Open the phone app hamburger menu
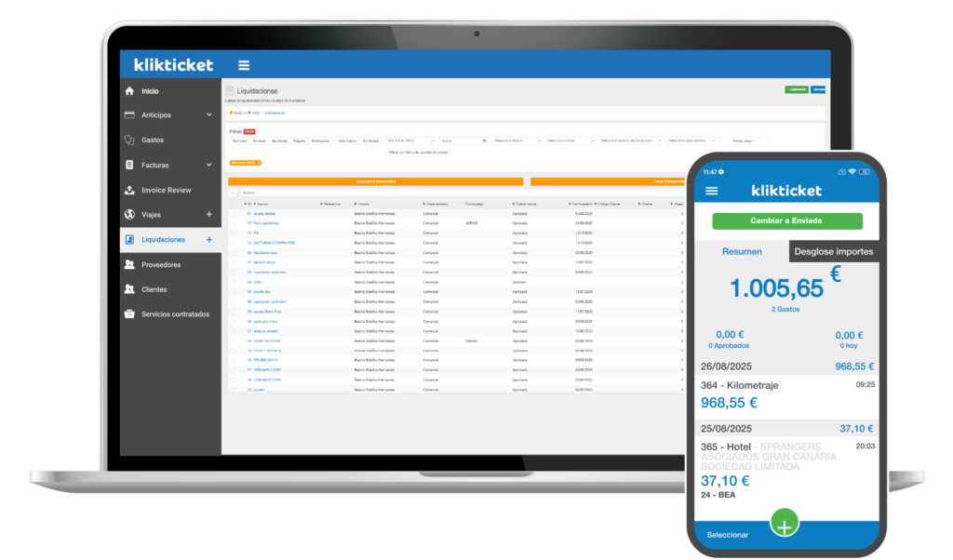The image size is (953, 560). [x=712, y=191]
